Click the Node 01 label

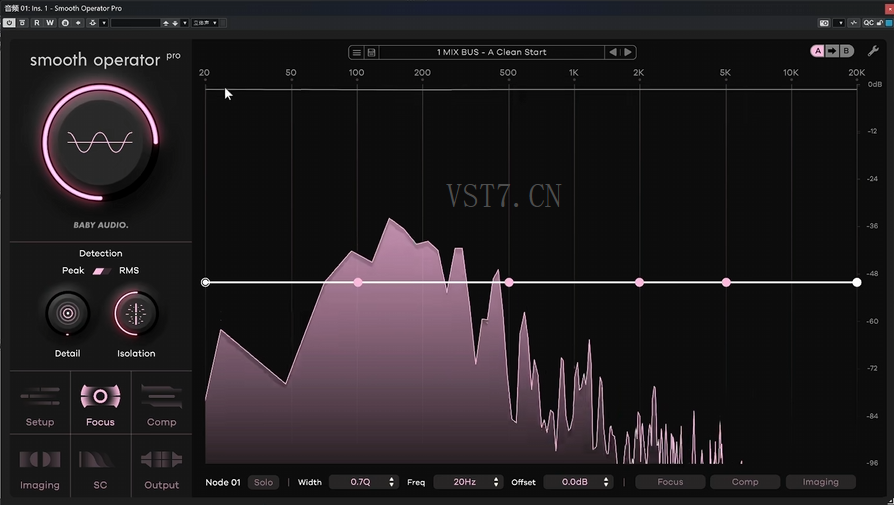pyautogui.click(x=223, y=482)
